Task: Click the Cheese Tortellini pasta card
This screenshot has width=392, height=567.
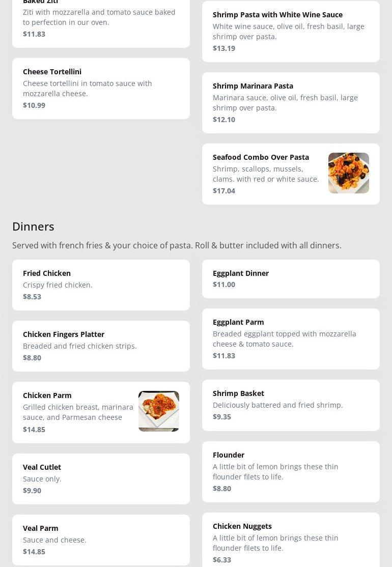Action: pyautogui.click(x=101, y=89)
